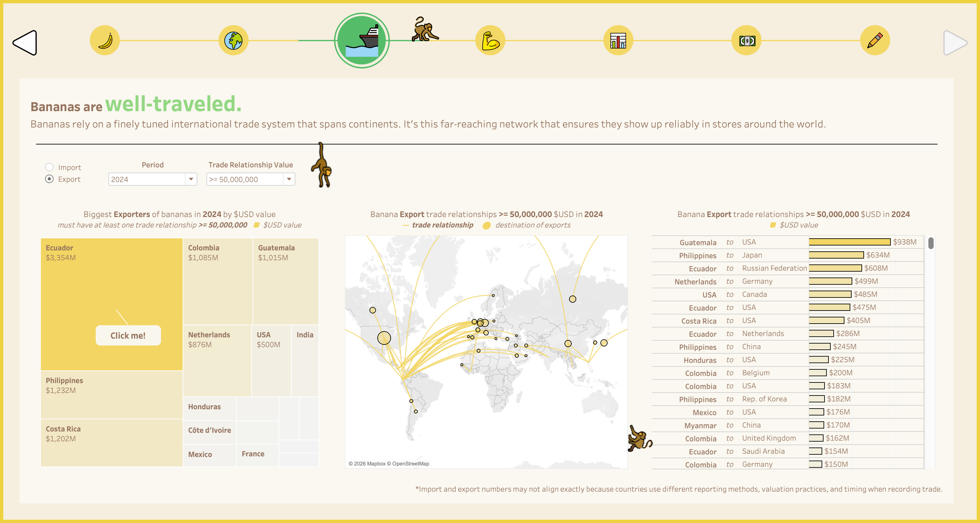Select the banana icon in the progress navigation
The height and width of the screenshot is (523, 980).
pos(104,41)
